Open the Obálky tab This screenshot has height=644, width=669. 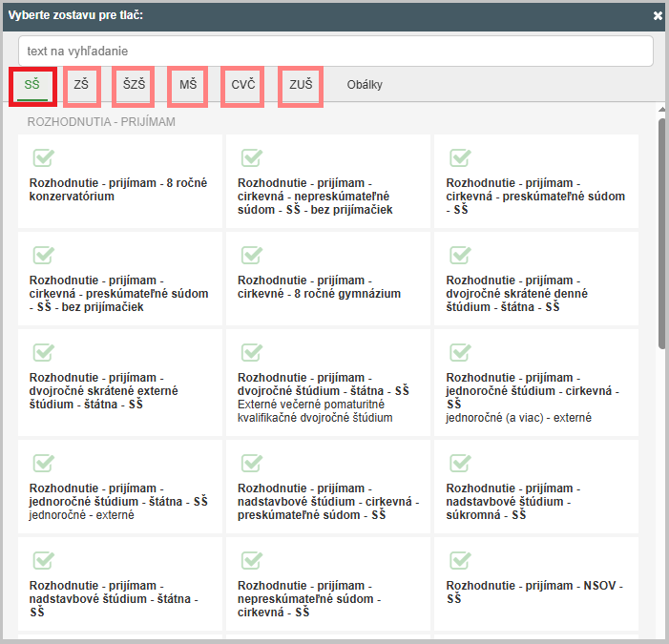365,85
